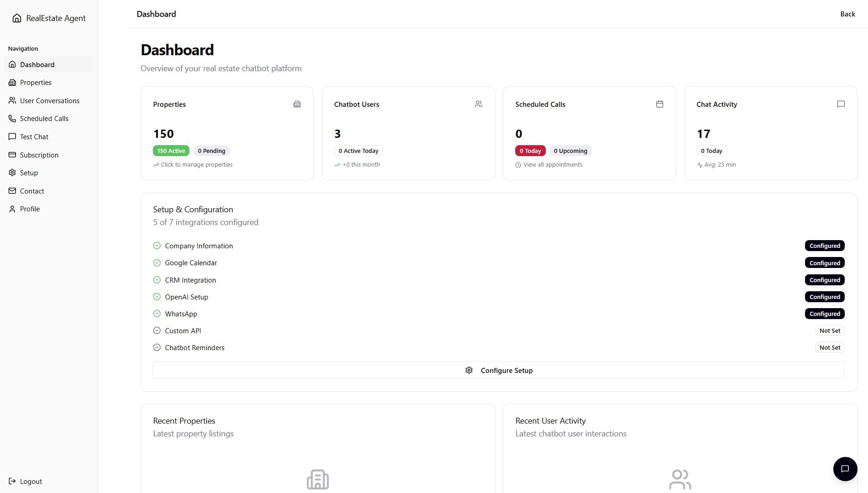Go to Dashboard in the navigation

[49, 64]
